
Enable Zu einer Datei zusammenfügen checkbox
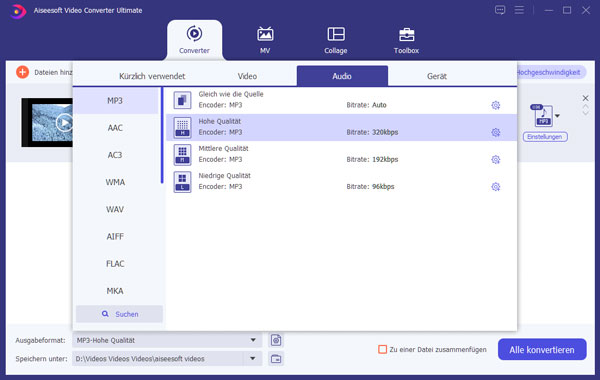[x=382, y=349]
